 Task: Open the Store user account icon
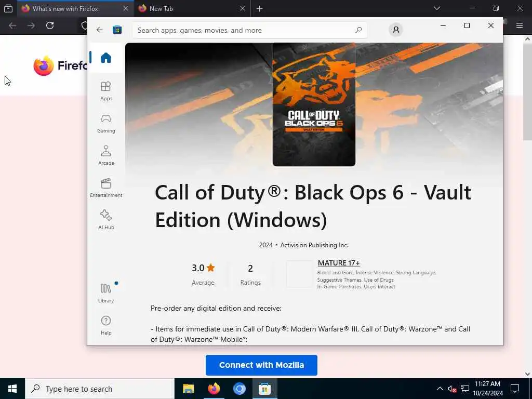(x=395, y=30)
